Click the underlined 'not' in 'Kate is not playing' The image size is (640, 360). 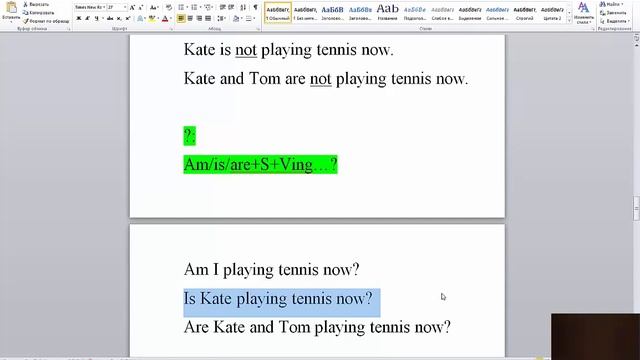pyautogui.click(x=246, y=50)
